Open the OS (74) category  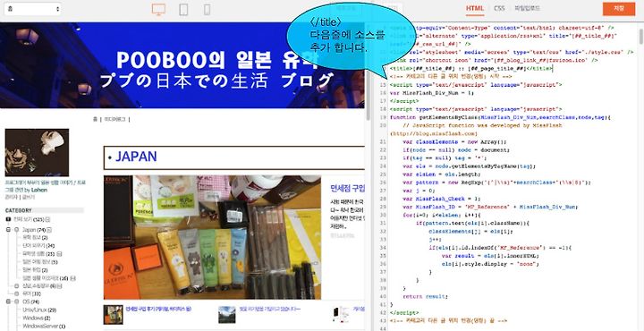coord(30,301)
